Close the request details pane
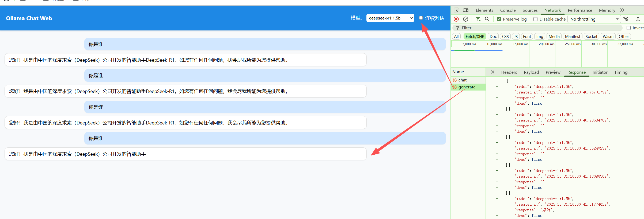Viewport: 644px width, 219px height. 493,72
